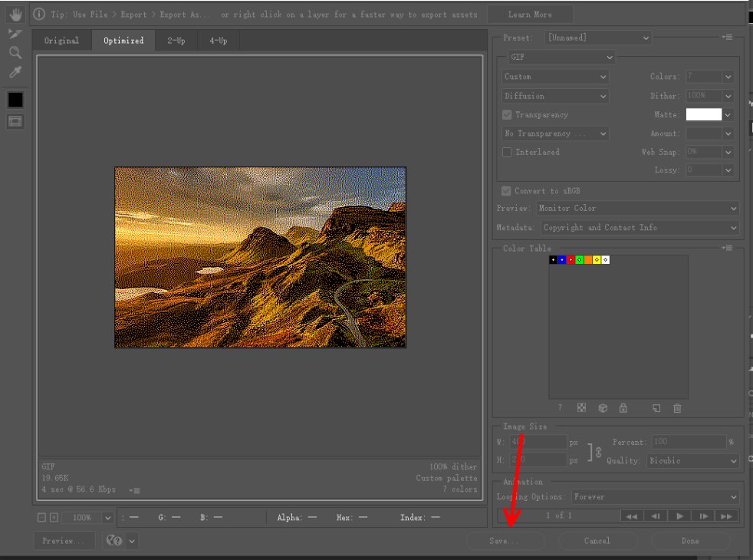This screenshot has width=753, height=560.
Task: Toggle the Transparency checkbox
Action: pos(507,115)
